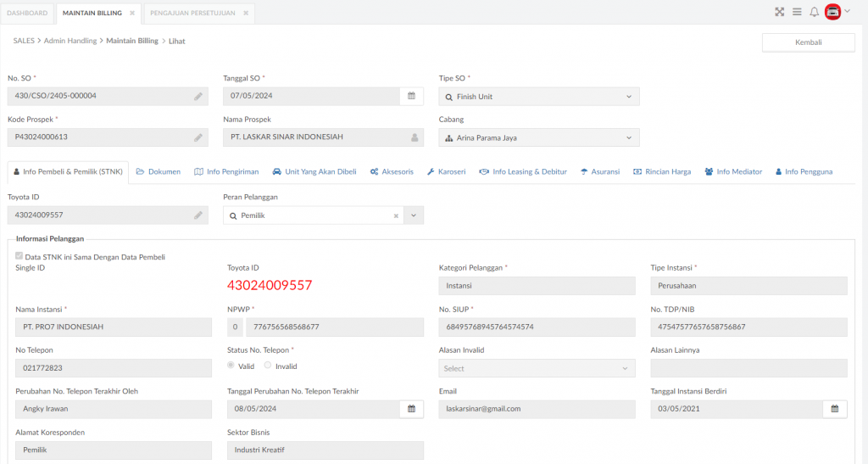
Task: Click the search icon in Tipe SO field
Action: coord(449,97)
